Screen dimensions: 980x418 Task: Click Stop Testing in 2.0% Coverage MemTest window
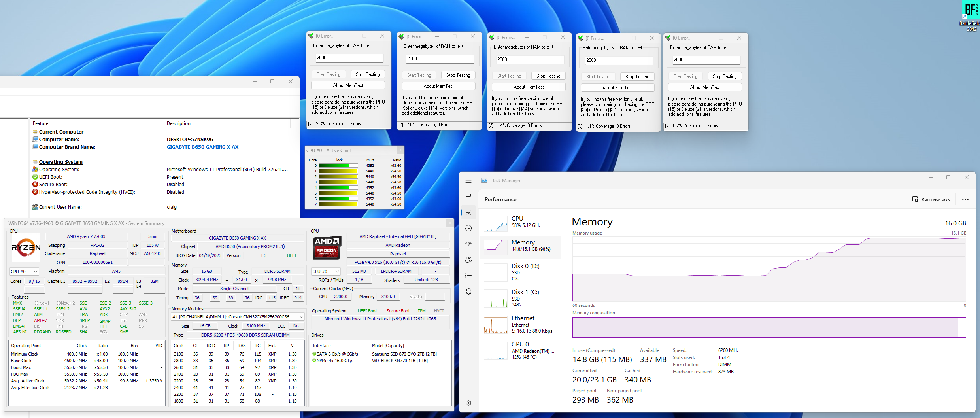coord(458,75)
